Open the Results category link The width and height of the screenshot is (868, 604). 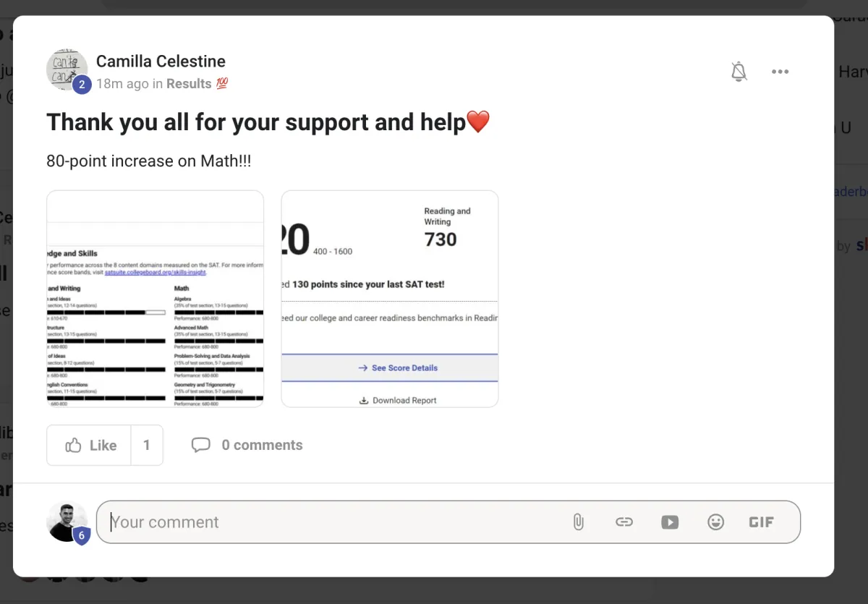point(189,84)
